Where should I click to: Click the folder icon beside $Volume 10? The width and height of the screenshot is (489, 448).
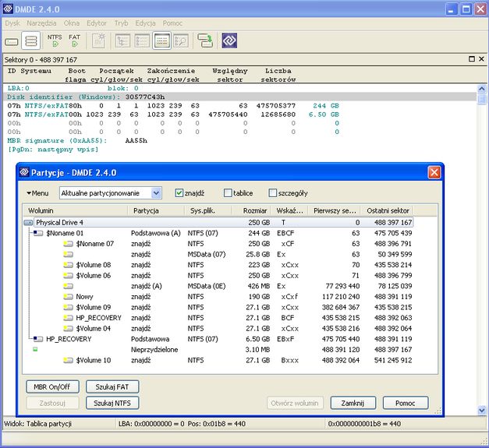click(x=69, y=360)
